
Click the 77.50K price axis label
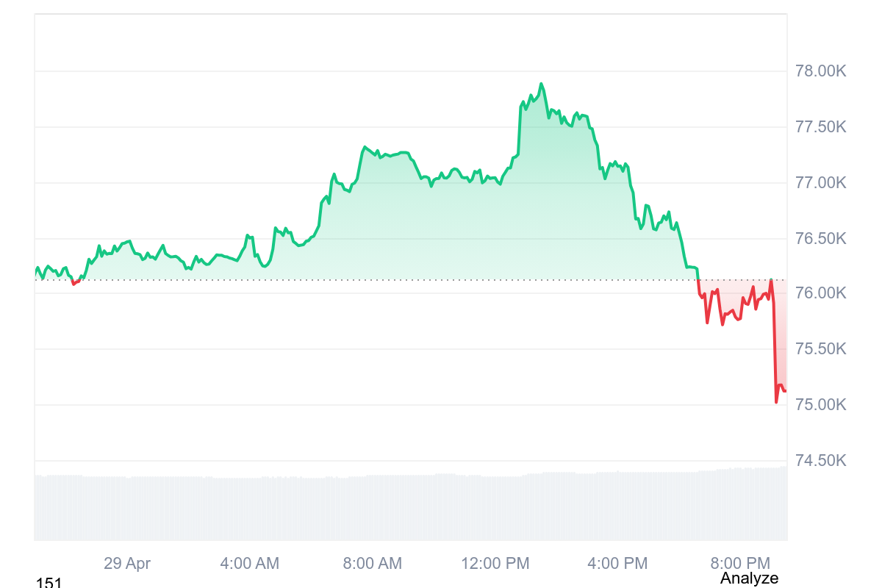(821, 127)
